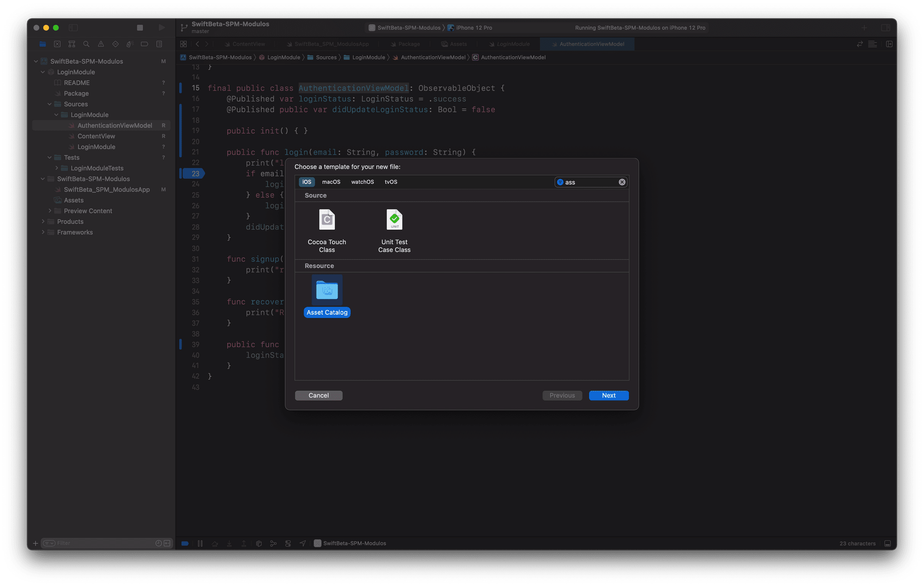Image resolution: width=924 pixels, height=586 pixels.
Task: Click the Run play button
Action: (162, 28)
